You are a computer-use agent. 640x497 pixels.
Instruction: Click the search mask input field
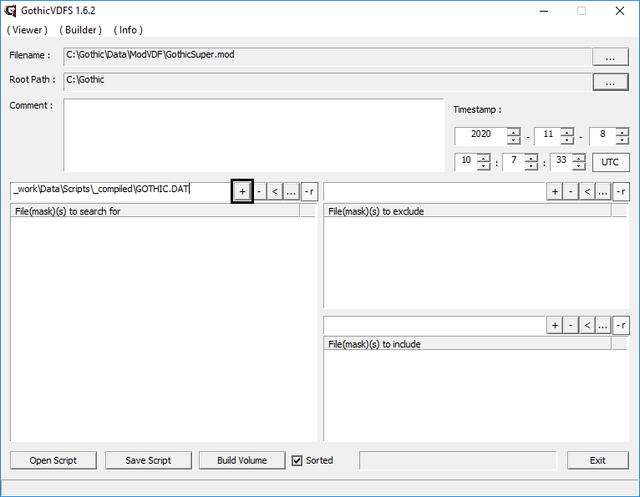click(121, 191)
